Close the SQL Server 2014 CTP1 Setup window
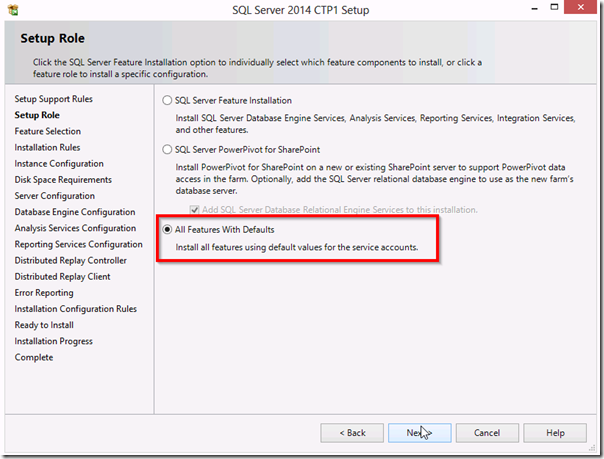The image size is (604, 459). 581,7
